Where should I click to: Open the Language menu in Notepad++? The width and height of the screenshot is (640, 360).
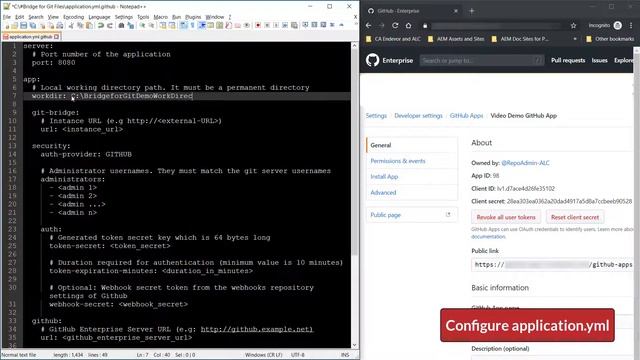pyautogui.click(x=99, y=17)
